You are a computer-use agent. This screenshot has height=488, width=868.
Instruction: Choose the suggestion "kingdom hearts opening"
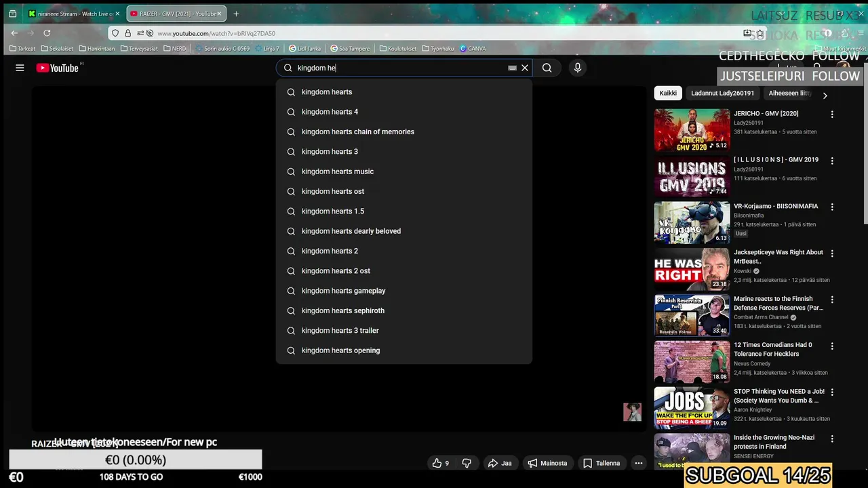click(404, 350)
